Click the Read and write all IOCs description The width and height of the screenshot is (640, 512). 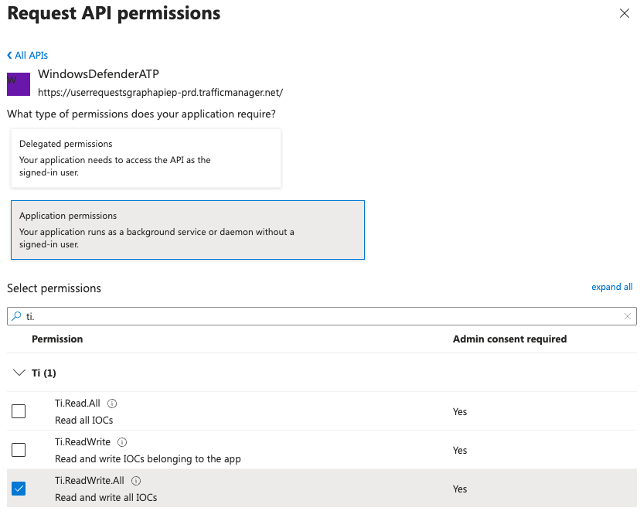click(x=106, y=498)
